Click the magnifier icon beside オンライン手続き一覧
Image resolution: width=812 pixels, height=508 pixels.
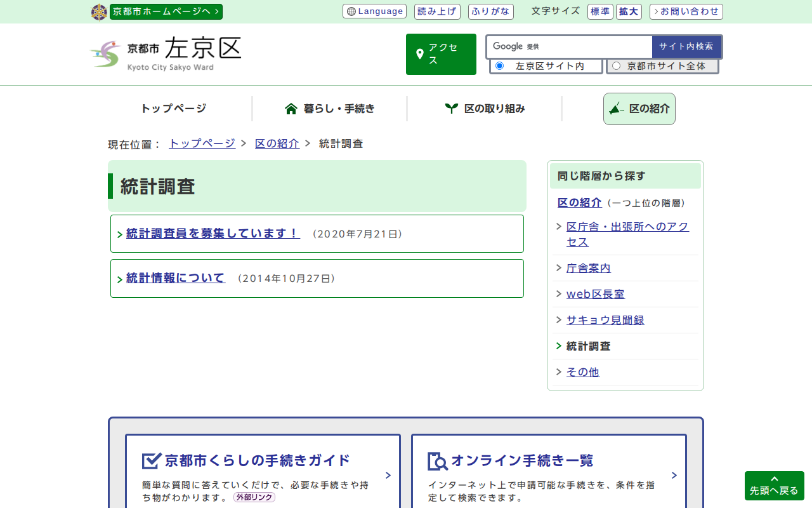pos(437,461)
